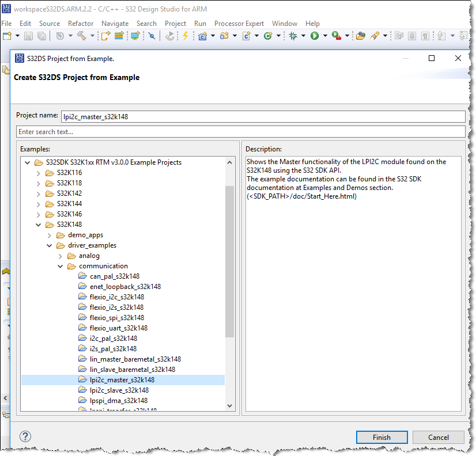The width and height of the screenshot is (476, 456).
Task: Open the Help menu
Action: (x=312, y=24)
